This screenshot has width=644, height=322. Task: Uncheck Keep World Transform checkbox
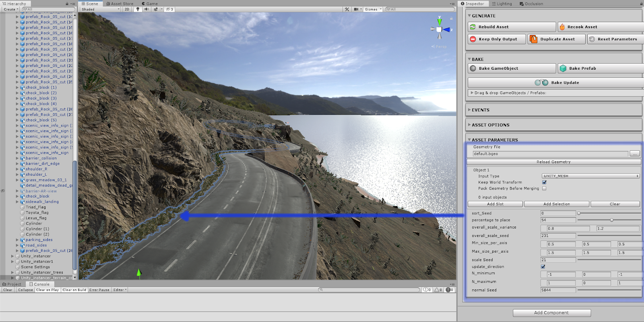pyautogui.click(x=544, y=182)
